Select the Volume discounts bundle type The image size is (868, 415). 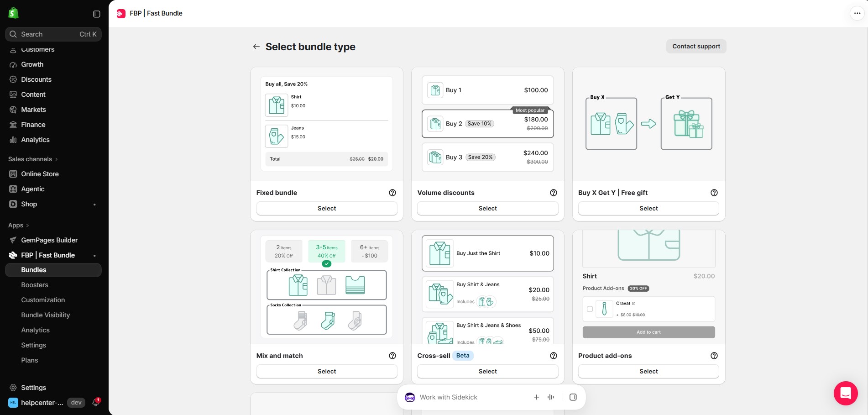pyautogui.click(x=487, y=208)
